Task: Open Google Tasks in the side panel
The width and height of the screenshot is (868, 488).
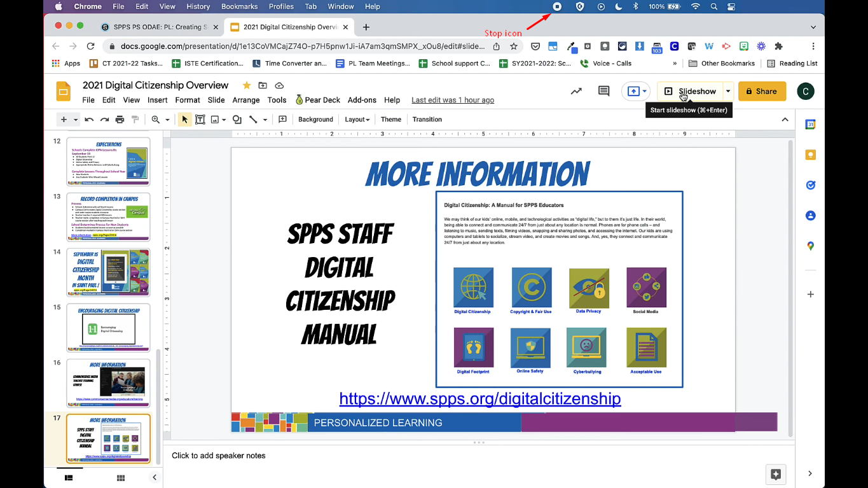Action: (x=810, y=185)
